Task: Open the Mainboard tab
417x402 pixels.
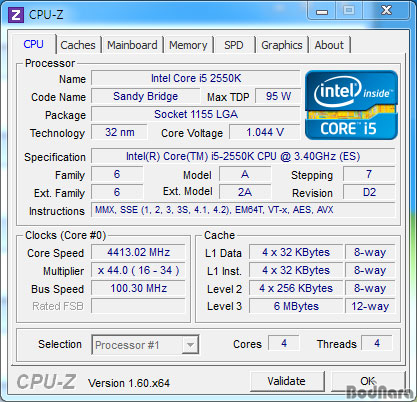Action: 132,45
